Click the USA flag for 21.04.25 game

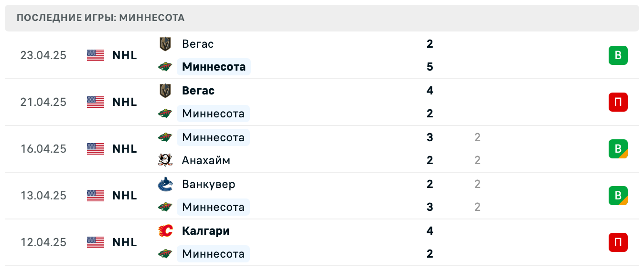click(96, 102)
